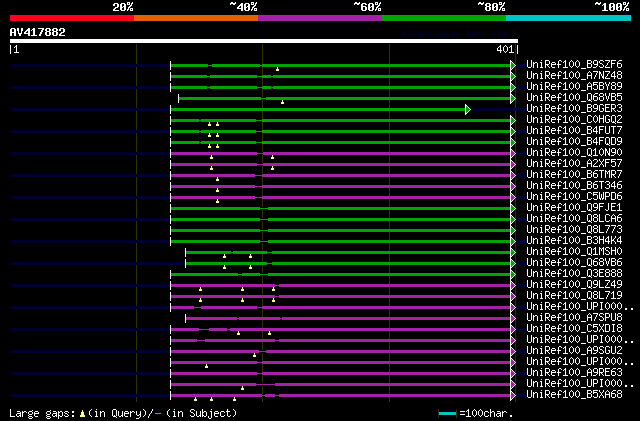Select the UniRef100_C5XDI8 entry

tap(574, 328)
